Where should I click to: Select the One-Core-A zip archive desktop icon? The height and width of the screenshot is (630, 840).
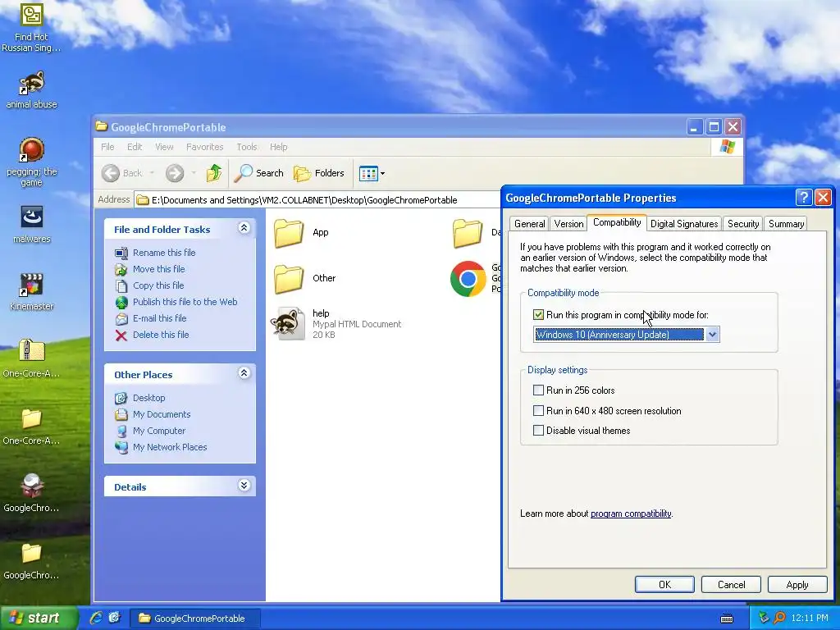[32, 358]
